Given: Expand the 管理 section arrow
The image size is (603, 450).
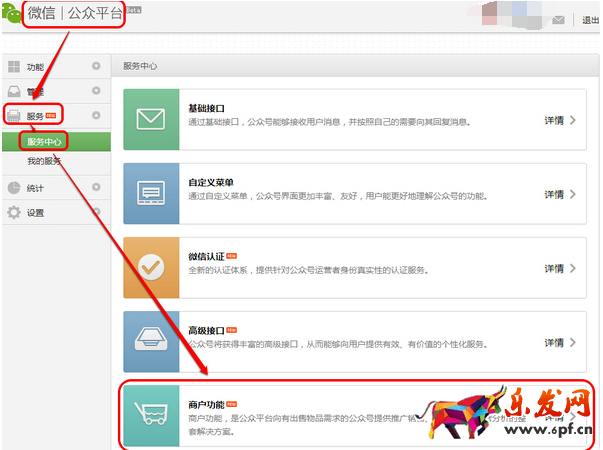Looking at the screenshot, I should (x=96, y=91).
